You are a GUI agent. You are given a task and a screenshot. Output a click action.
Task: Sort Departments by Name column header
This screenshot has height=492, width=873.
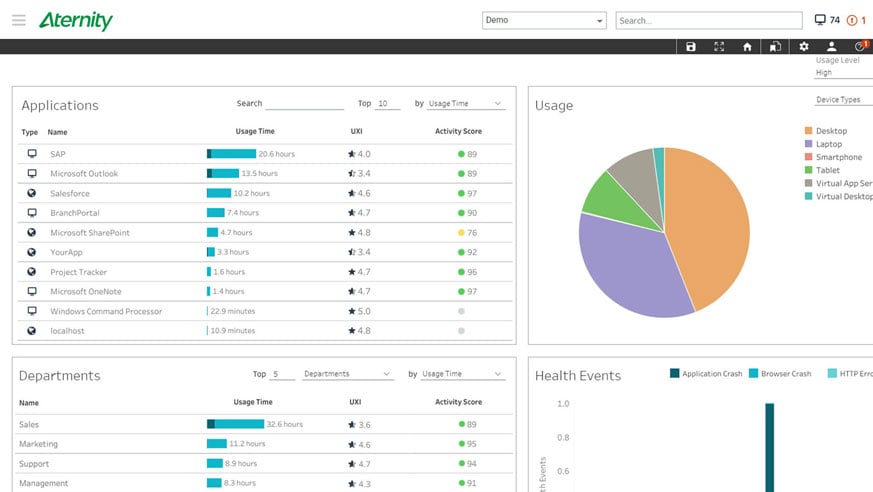coord(29,403)
